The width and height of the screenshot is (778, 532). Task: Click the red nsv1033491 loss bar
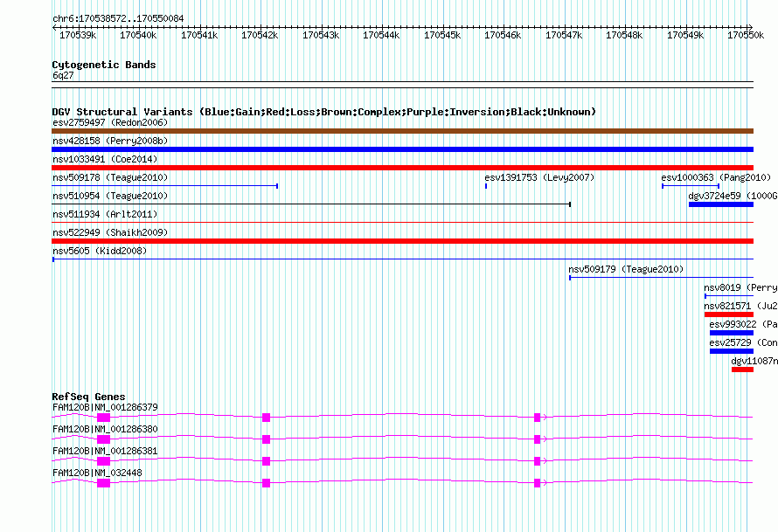click(x=402, y=168)
